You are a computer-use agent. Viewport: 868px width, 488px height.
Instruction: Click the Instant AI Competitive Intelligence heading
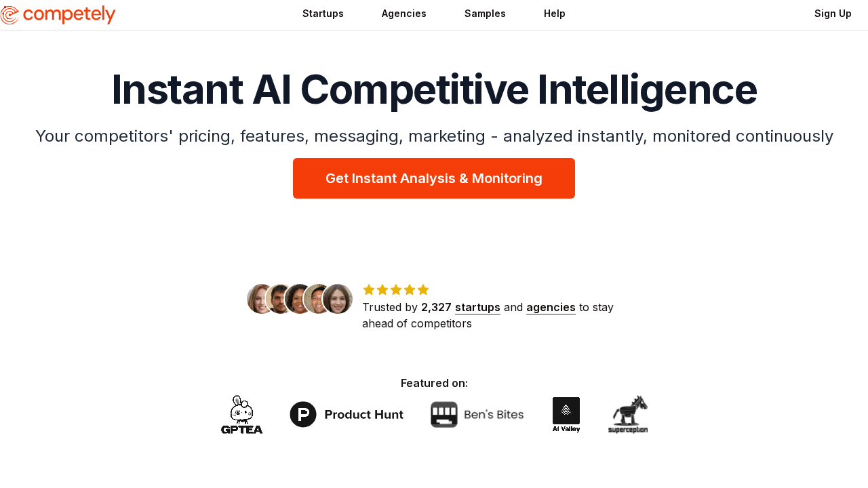434,89
